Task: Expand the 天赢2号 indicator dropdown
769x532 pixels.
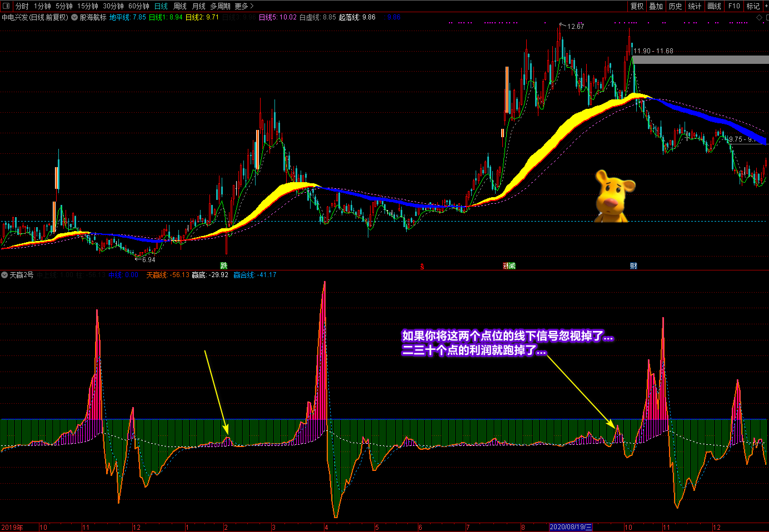Action: tap(4, 275)
